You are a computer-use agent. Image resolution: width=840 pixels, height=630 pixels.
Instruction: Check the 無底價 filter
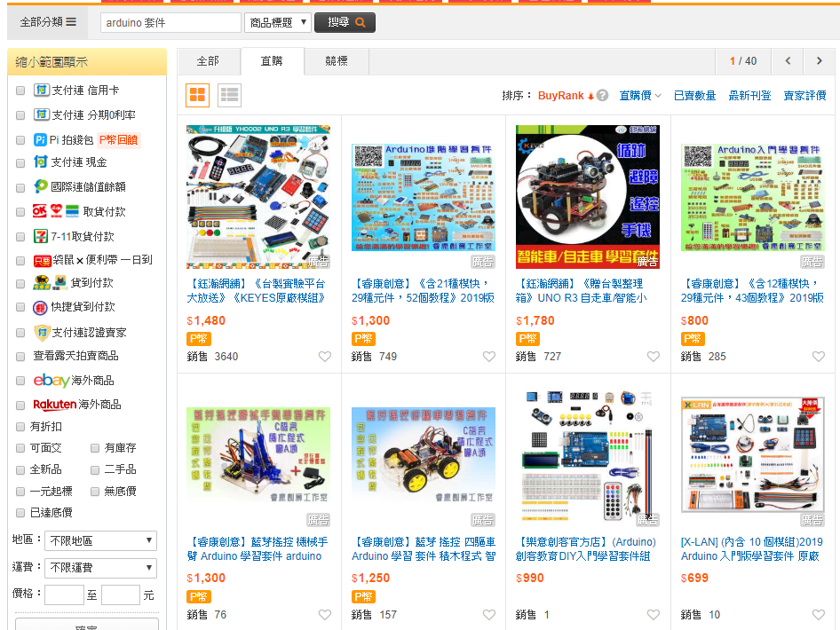(x=95, y=492)
